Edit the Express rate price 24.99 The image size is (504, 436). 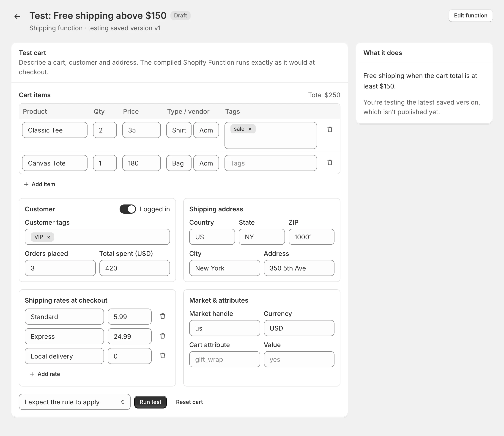pyautogui.click(x=130, y=337)
